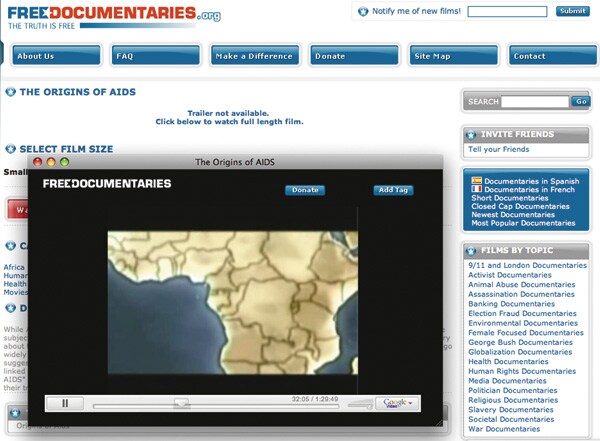This screenshot has height=441, width=600.
Task: Click star icon in Invite Friends header
Action: (471, 135)
